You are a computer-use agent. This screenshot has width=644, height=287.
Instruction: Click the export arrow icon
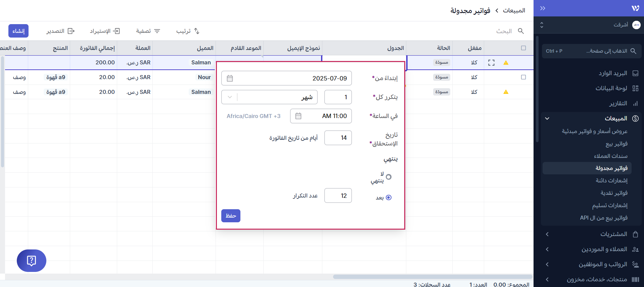click(71, 31)
